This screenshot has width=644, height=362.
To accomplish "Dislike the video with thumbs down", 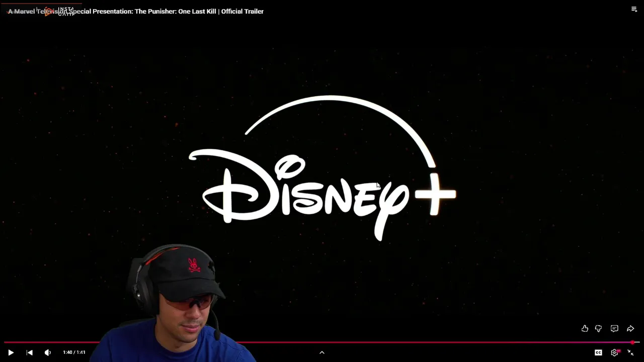I will (598, 328).
